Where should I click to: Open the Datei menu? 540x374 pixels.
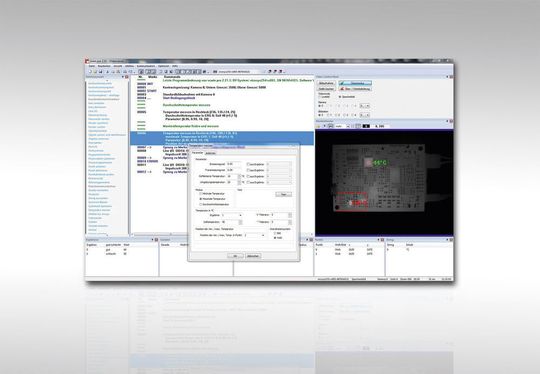click(92, 66)
